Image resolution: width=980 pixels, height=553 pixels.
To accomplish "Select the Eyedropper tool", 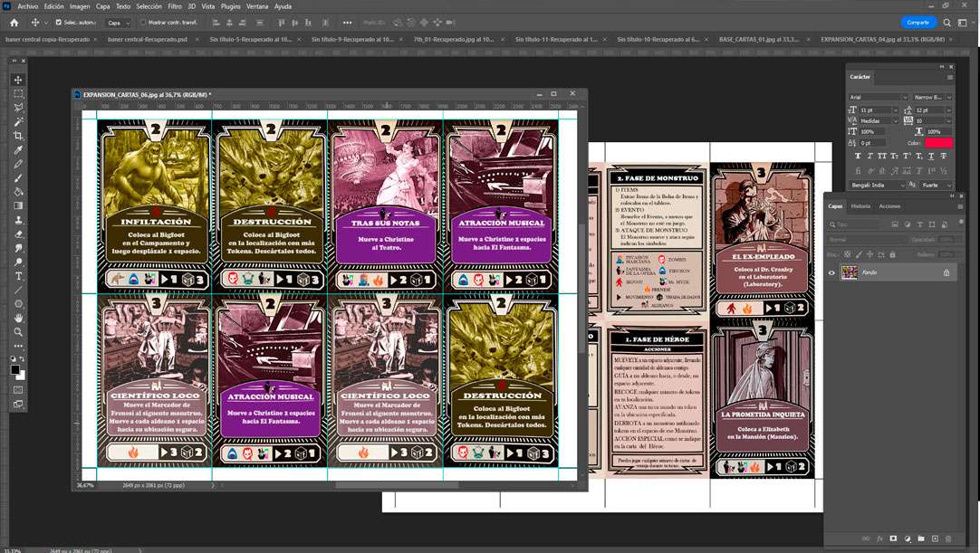I will [x=18, y=149].
